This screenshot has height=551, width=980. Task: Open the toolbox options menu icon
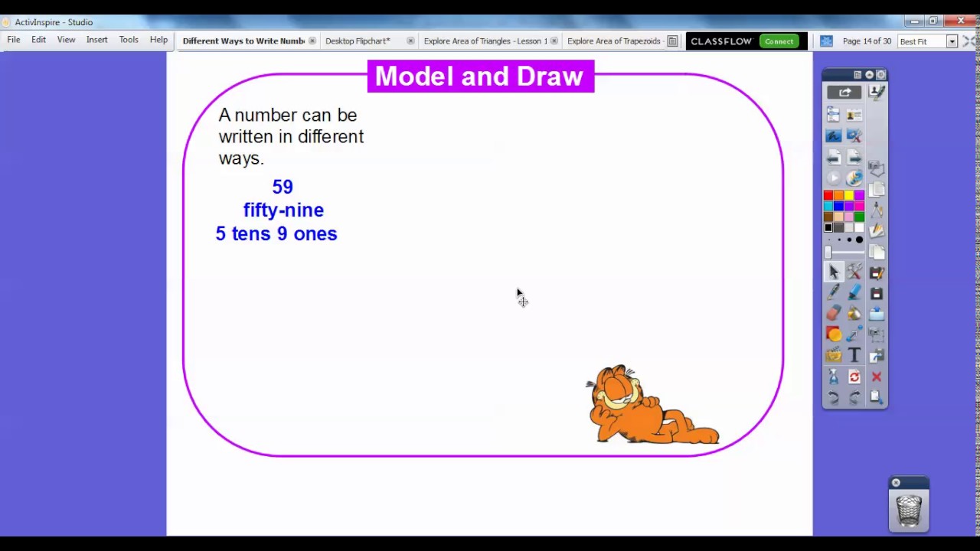857,75
